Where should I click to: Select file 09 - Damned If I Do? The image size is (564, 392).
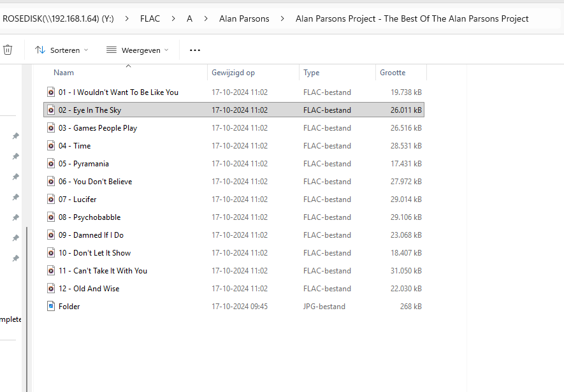tap(91, 235)
